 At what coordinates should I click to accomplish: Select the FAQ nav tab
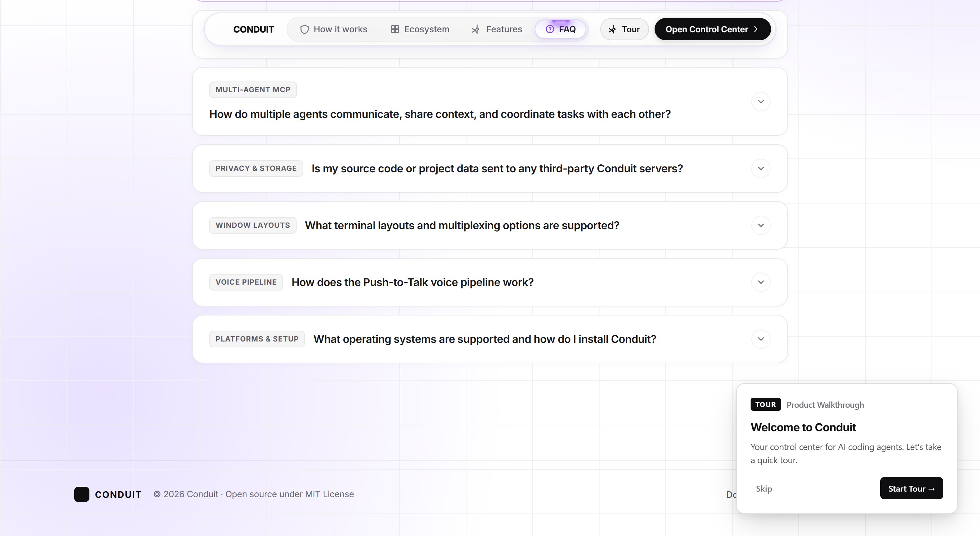[x=560, y=29]
